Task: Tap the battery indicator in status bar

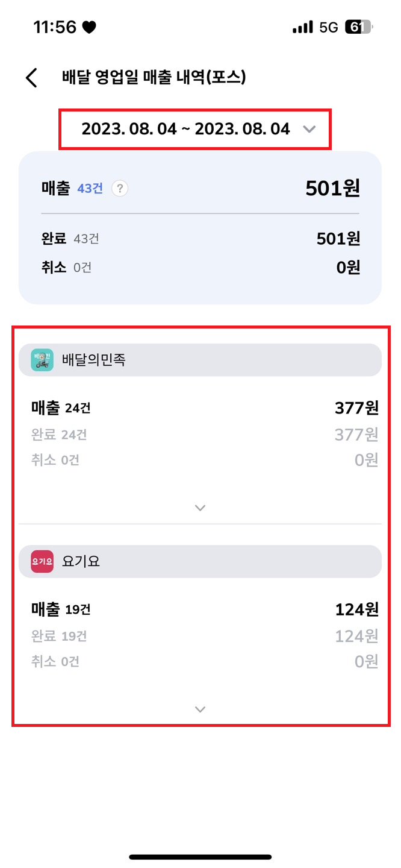Action: tap(359, 27)
